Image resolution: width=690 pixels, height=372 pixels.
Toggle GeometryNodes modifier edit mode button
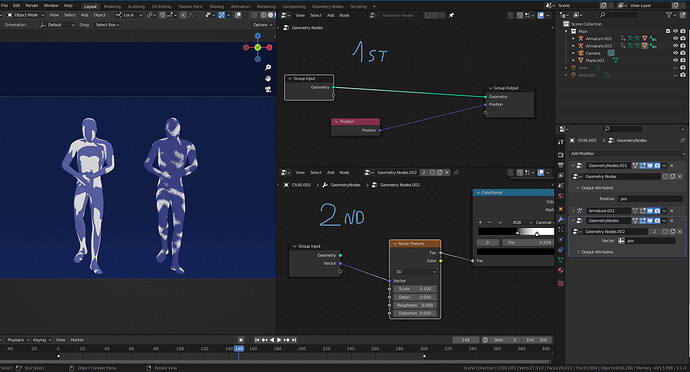click(642, 221)
